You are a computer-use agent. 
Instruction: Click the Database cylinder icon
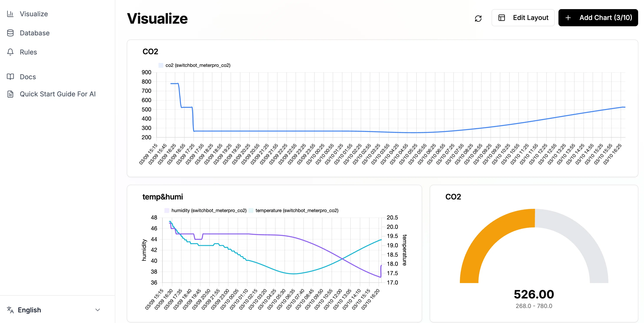[10, 33]
